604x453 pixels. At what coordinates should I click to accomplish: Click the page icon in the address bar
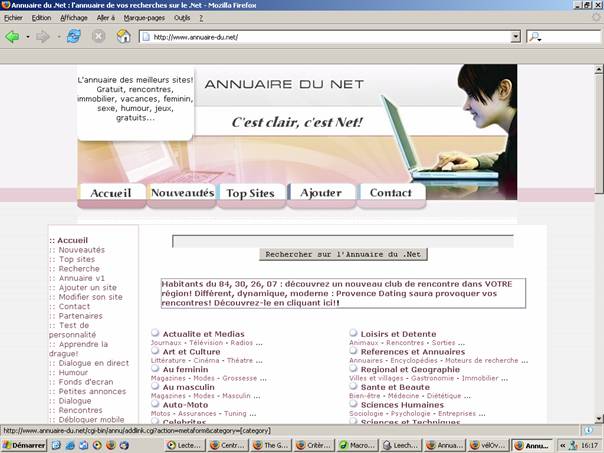click(146, 37)
